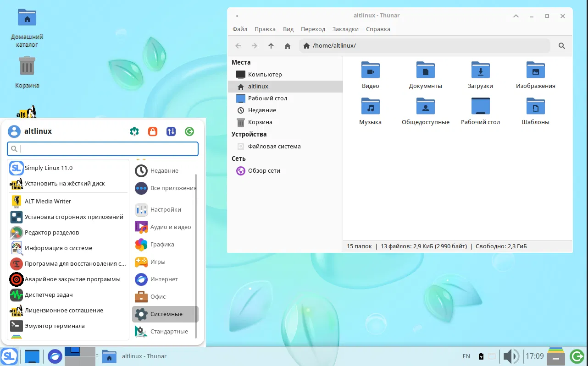The width and height of the screenshot is (588, 366).
Task: Open the Переход menu
Action: [x=313, y=29]
